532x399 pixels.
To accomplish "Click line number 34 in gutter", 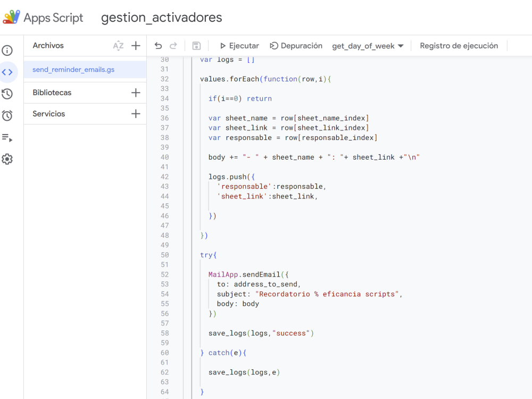I will [x=164, y=98].
